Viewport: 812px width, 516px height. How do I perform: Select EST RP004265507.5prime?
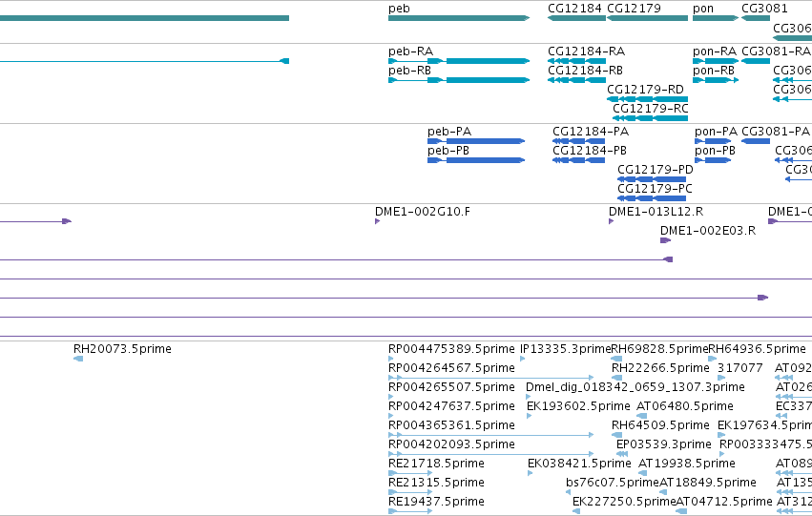click(x=390, y=397)
